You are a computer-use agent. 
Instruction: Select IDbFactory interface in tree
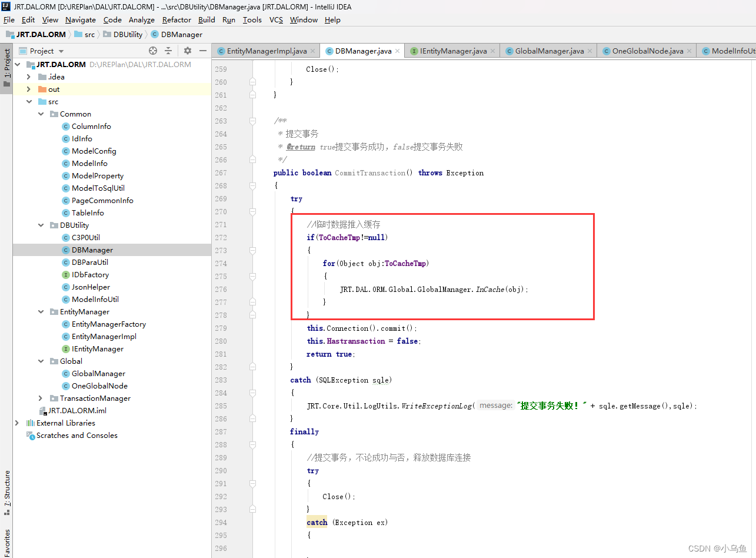point(90,274)
